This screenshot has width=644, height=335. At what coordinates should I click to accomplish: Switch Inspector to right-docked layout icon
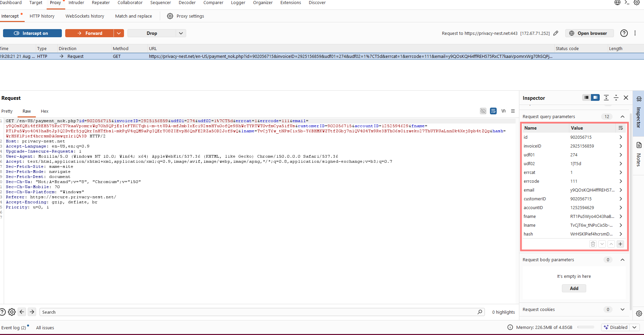pyautogui.click(x=595, y=97)
